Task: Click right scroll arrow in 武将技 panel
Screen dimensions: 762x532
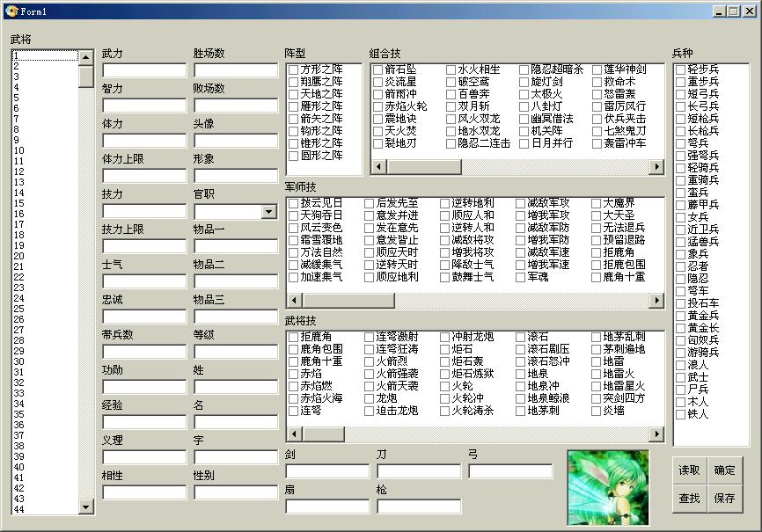Action: (x=656, y=434)
